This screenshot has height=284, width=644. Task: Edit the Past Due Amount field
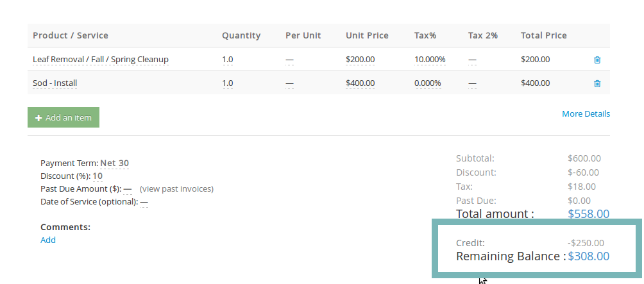(x=128, y=189)
